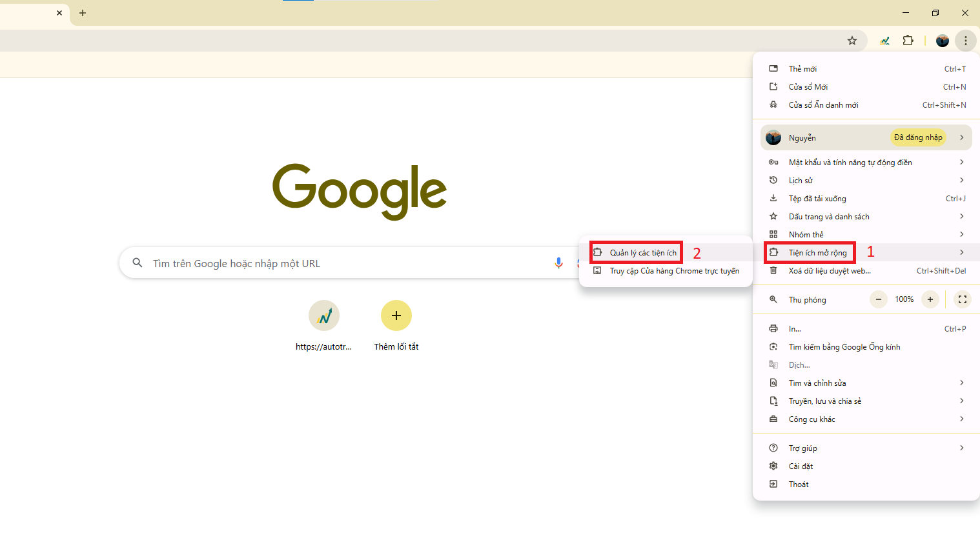Click the search magnifier icon in search box
The height and width of the screenshot is (549, 980).
(x=138, y=263)
